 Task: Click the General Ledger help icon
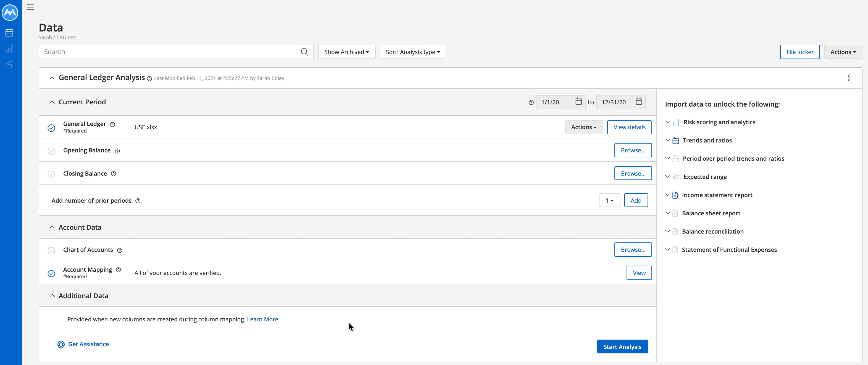(112, 124)
